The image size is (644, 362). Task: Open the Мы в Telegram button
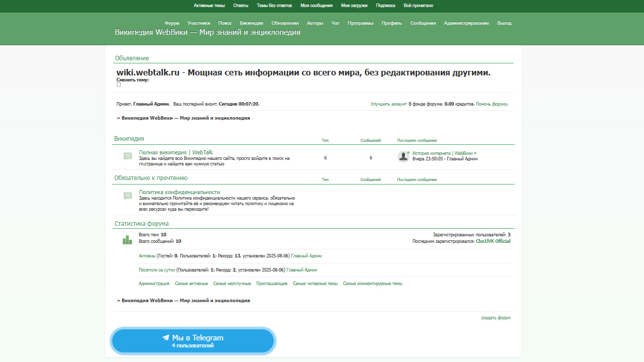(193, 341)
